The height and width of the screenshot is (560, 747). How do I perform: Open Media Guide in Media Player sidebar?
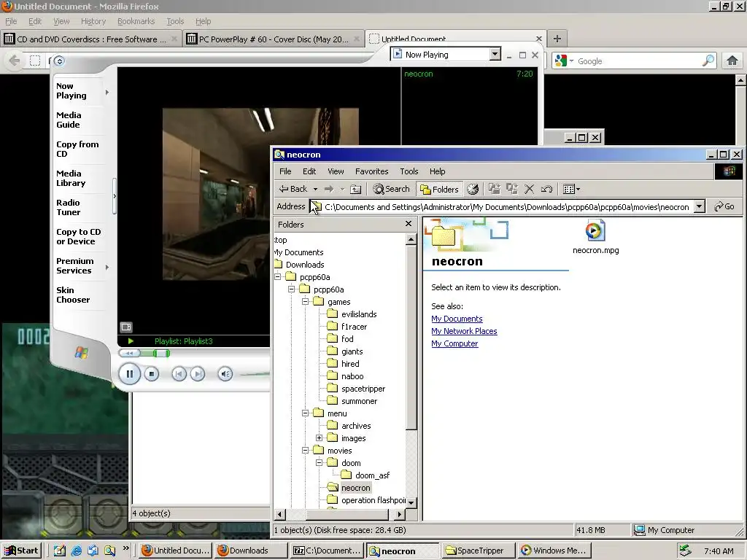point(69,120)
